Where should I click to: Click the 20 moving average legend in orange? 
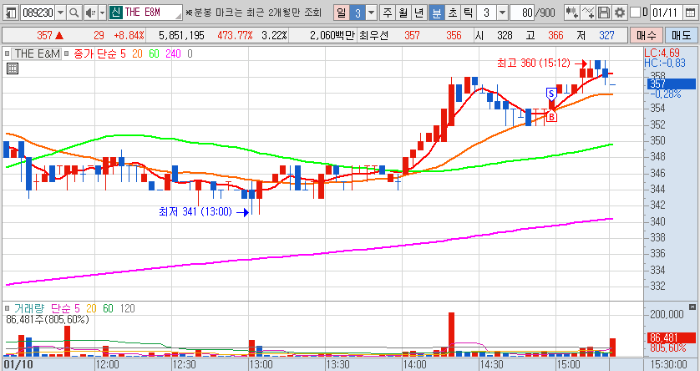coord(137,54)
